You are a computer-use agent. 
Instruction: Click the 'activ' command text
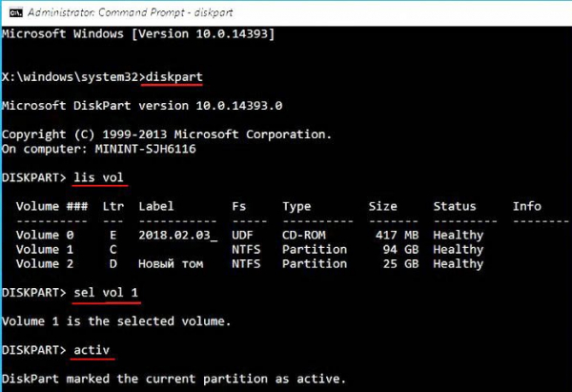(x=92, y=350)
